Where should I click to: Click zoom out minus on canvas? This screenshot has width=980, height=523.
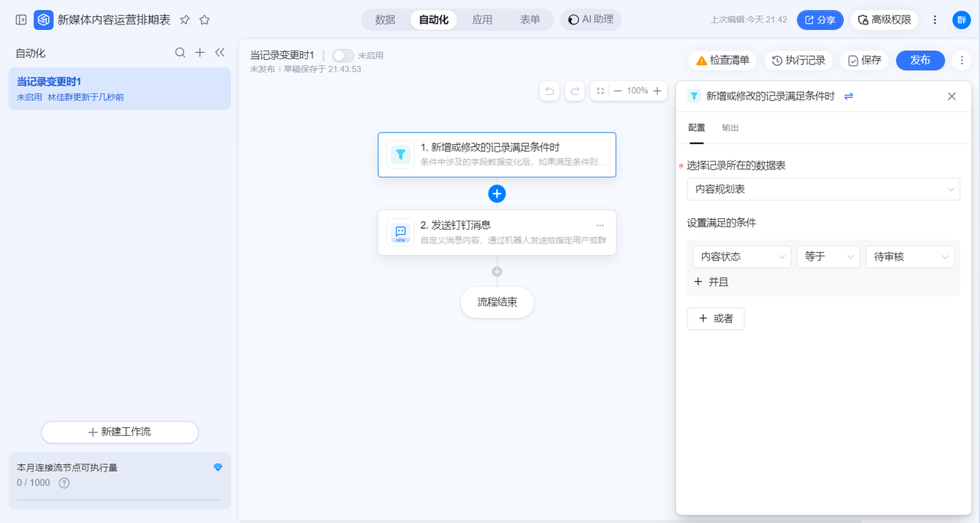click(618, 91)
